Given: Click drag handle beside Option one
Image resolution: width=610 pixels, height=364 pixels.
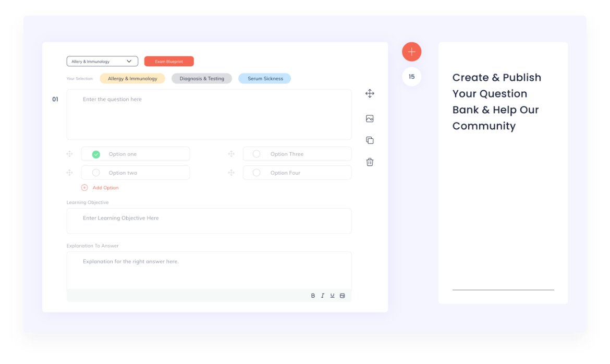Looking at the screenshot, I should 69,154.
